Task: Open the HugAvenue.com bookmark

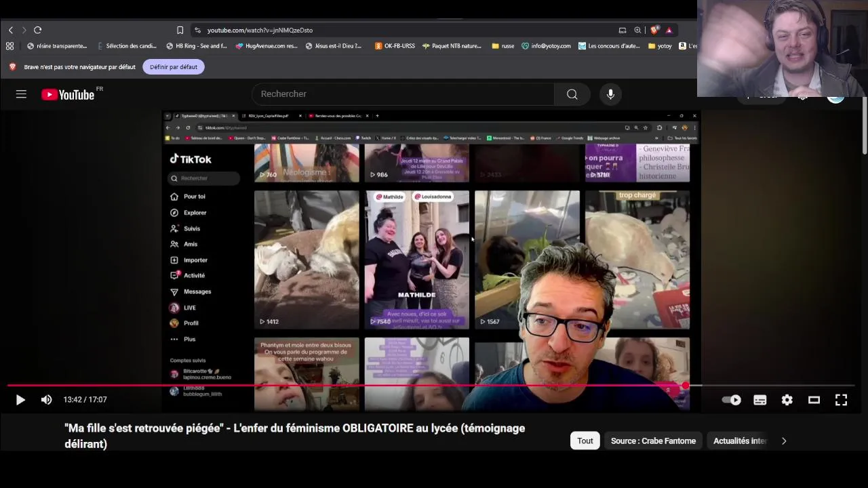Action: (267, 46)
